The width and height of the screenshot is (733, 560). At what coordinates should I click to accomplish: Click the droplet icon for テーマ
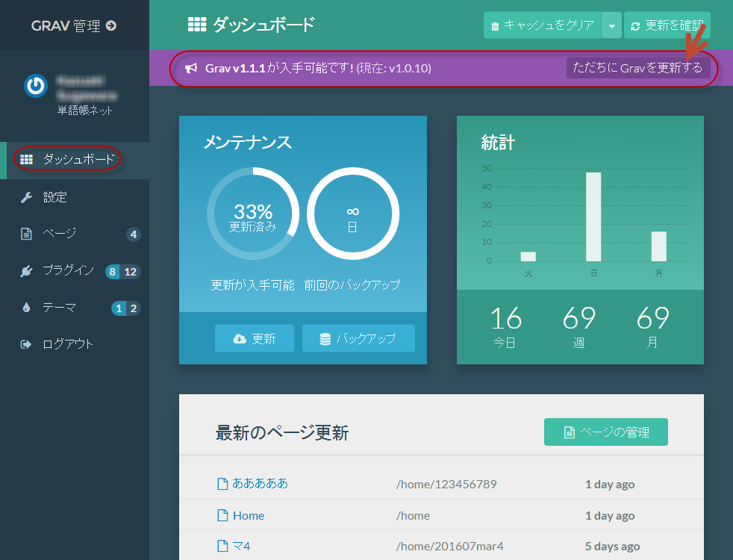26,308
